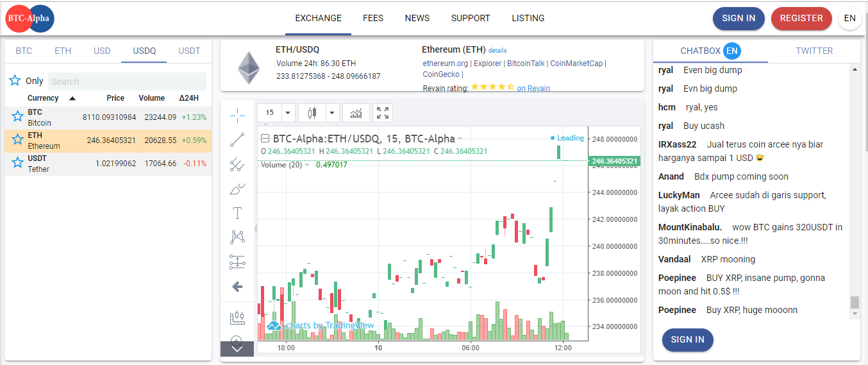Click chatbox scrollbar down arrow
This screenshot has width=868, height=365.
click(854, 314)
